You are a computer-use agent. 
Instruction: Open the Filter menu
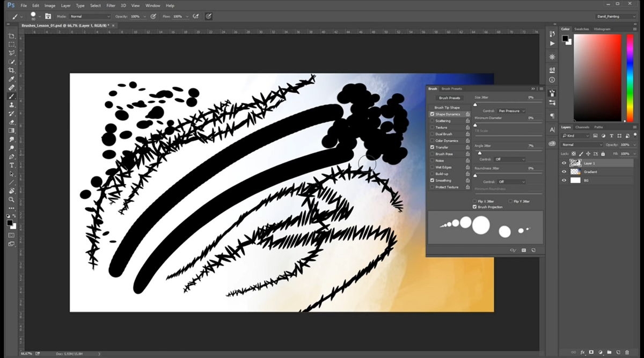pyautogui.click(x=111, y=5)
